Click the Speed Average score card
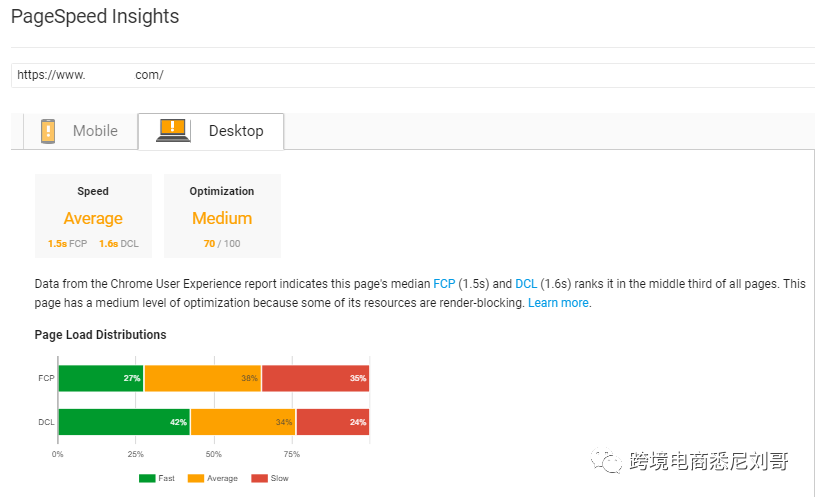 click(94, 216)
